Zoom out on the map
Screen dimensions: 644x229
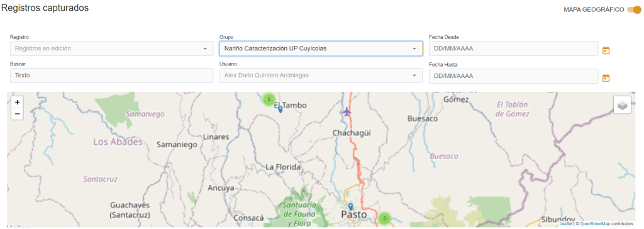[x=17, y=114]
